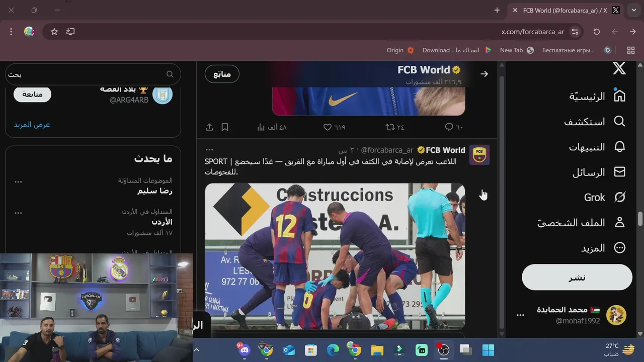Expand المزيد more menu in the sidebar
The image size is (644, 362).
click(603, 248)
